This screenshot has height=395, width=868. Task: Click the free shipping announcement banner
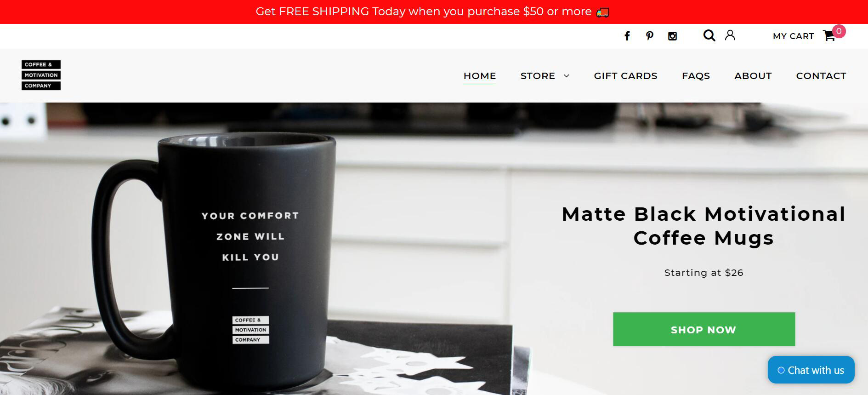tap(434, 11)
